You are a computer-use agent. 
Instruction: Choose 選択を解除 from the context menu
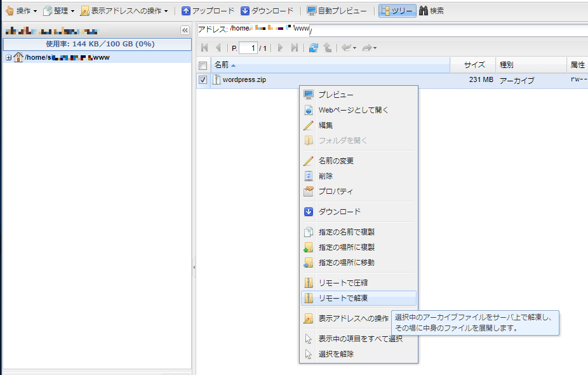point(359,354)
